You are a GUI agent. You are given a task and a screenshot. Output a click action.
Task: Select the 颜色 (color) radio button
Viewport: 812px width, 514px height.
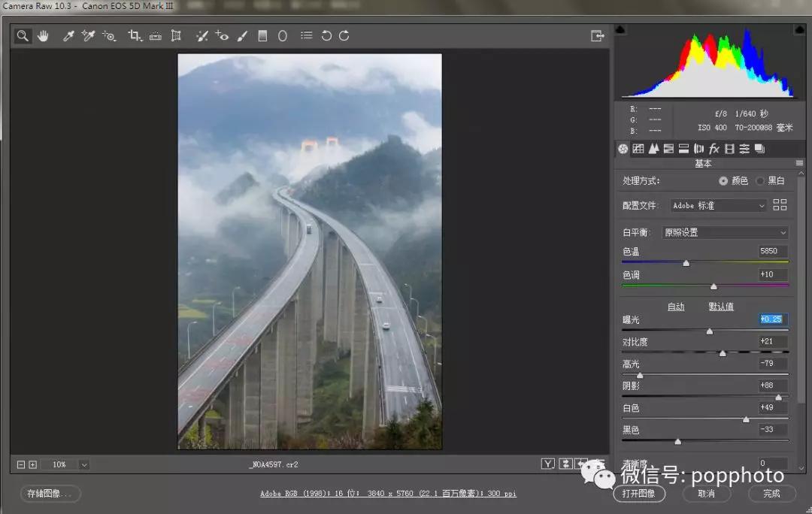click(723, 181)
